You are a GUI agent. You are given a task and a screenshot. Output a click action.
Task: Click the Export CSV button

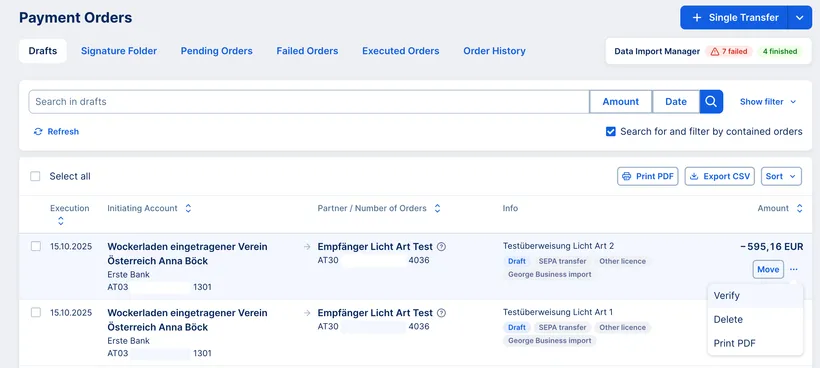click(x=720, y=177)
